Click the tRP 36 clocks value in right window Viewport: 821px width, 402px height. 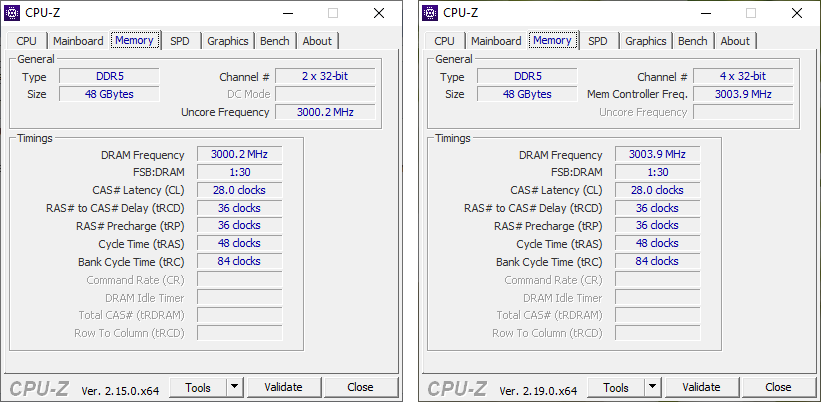tap(657, 226)
